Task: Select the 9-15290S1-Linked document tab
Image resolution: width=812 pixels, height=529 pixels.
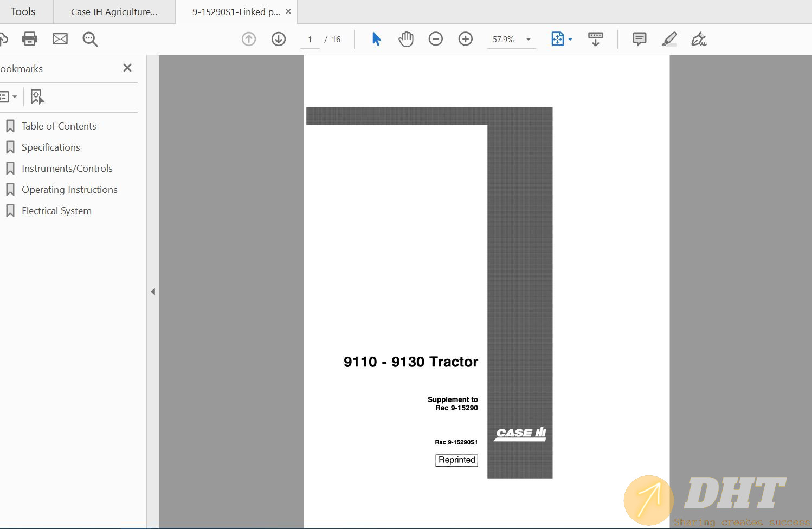Action: pyautogui.click(x=235, y=12)
